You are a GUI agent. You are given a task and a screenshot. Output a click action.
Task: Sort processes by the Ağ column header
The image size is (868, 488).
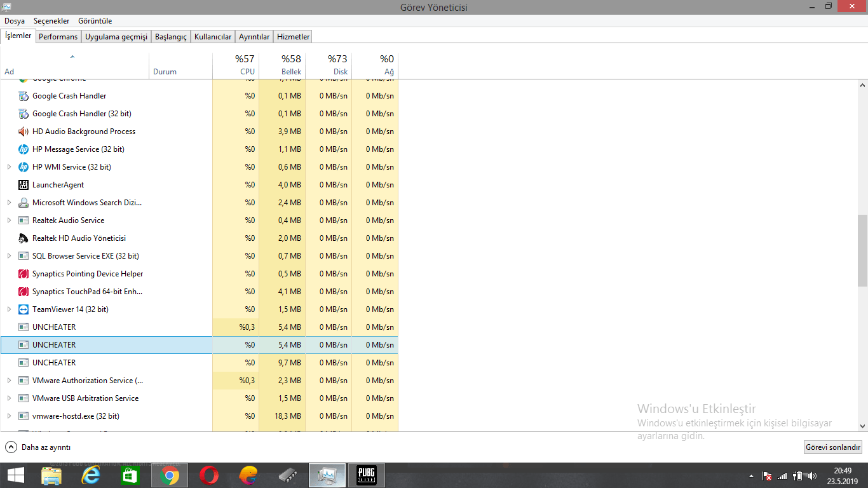click(375, 65)
